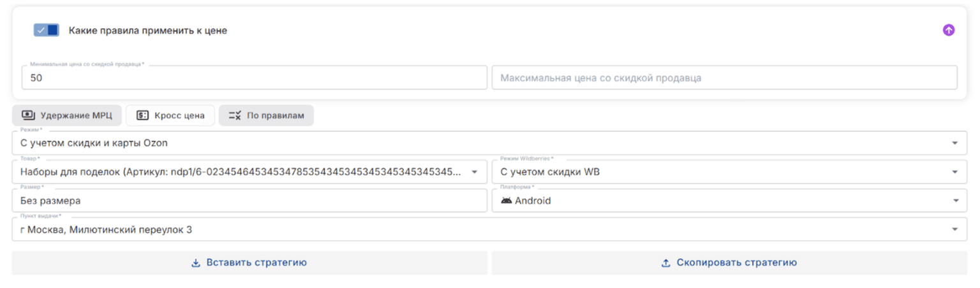
Task: Focus the minimum seller discount price field
Action: pyautogui.click(x=255, y=78)
